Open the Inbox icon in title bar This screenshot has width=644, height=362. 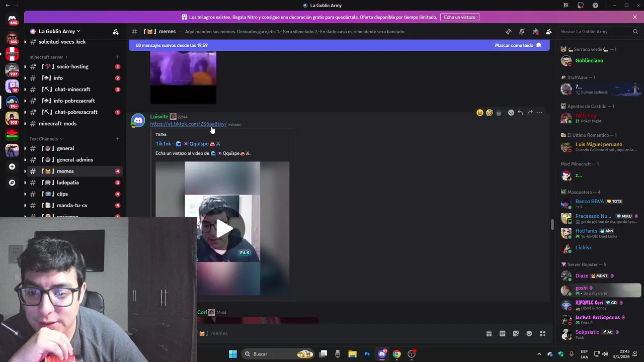coord(580,6)
